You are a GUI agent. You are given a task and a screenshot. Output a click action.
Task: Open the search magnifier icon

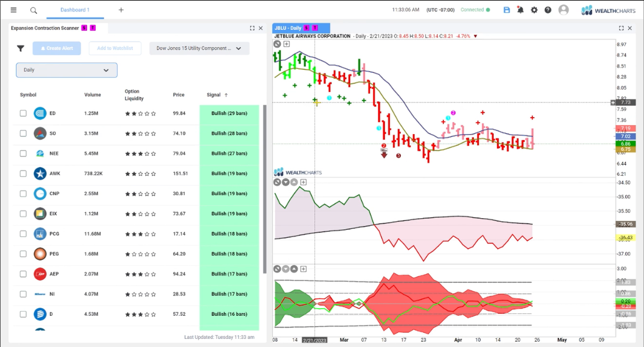pos(34,10)
